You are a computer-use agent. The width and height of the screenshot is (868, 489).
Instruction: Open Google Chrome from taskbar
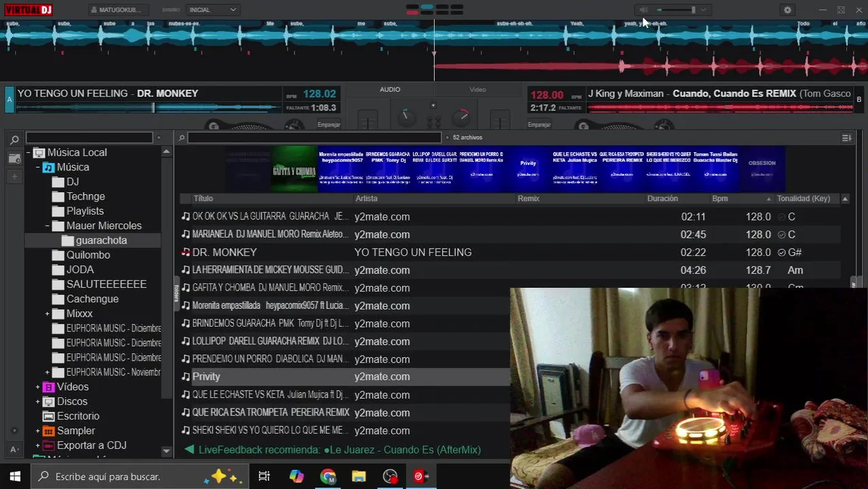tap(328, 477)
